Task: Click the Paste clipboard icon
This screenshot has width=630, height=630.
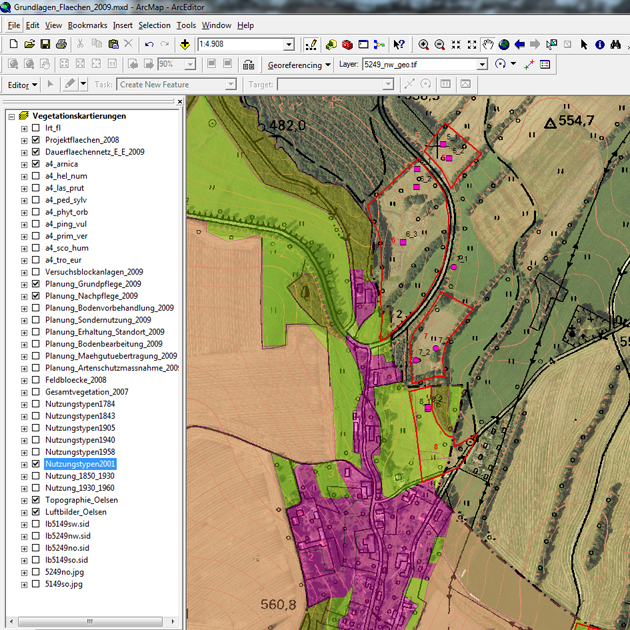Action: click(x=114, y=44)
